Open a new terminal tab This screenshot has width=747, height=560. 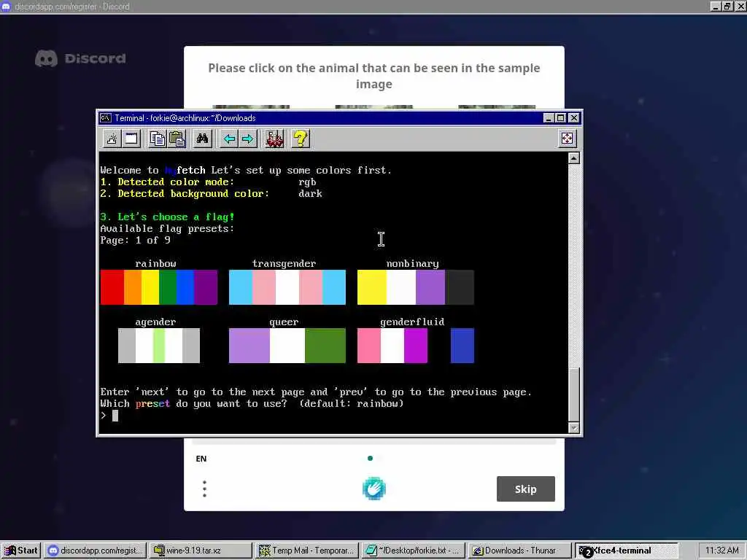[x=112, y=139]
